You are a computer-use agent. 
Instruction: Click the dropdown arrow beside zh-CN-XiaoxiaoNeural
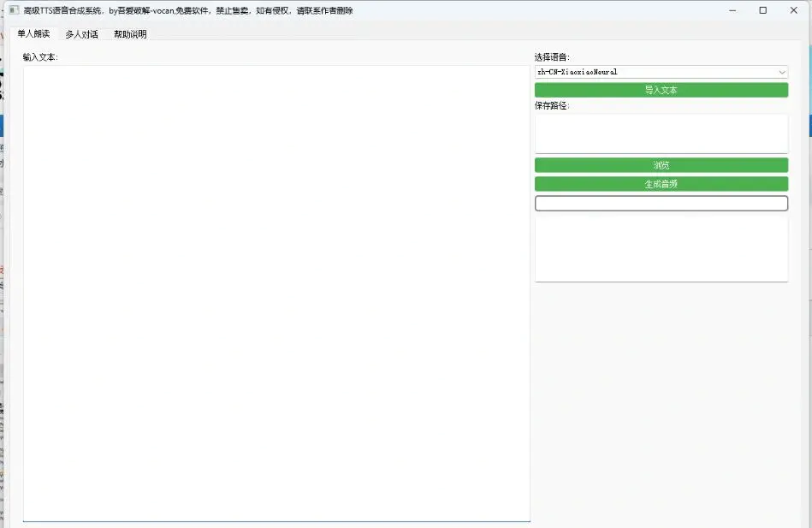[x=780, y=72]
